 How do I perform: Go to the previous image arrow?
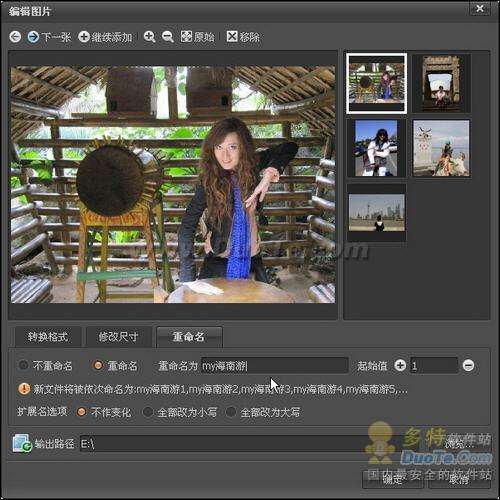[x=15, y=37]
